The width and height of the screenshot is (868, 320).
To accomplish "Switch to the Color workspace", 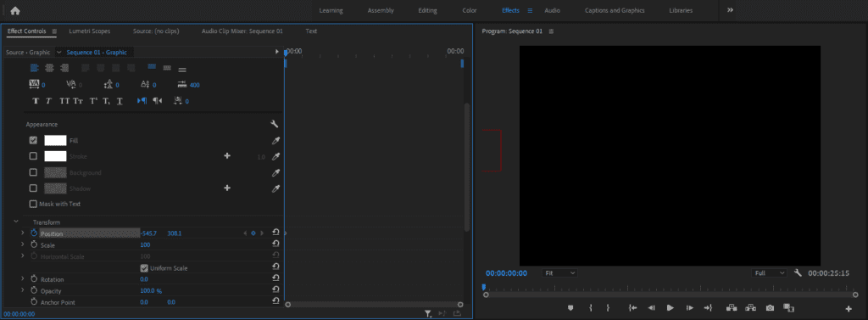I will pyautogui.click(x=470, y=10).
